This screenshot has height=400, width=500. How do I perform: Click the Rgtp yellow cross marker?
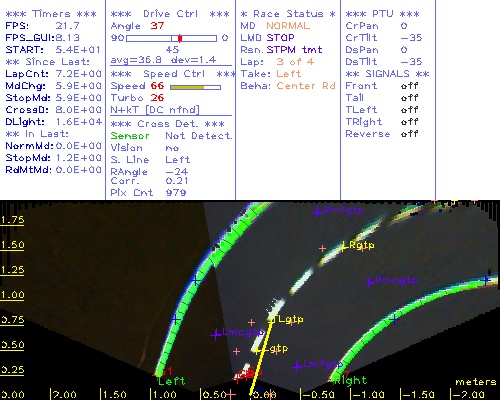click(343, 247)
